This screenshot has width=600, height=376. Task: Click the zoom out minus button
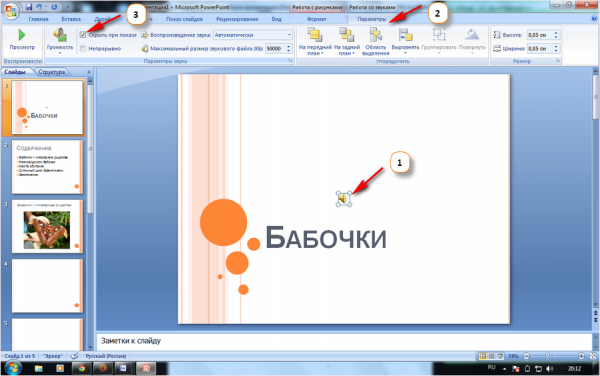(527, 356)
